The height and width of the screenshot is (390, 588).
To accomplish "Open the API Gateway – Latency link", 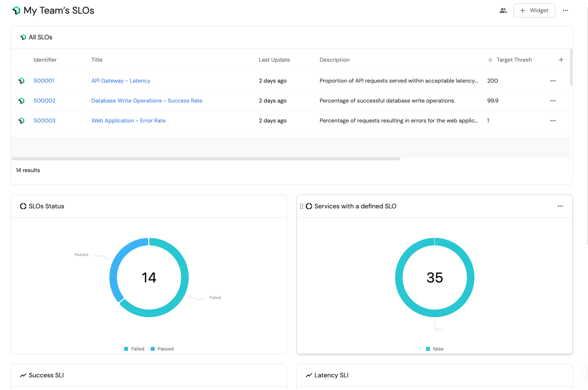I will (120, 81).
